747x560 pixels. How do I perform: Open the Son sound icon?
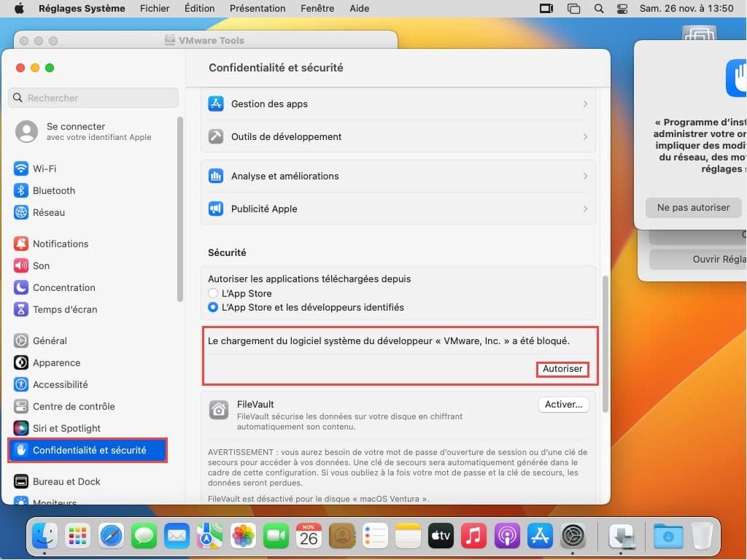[x=21, y=265]
